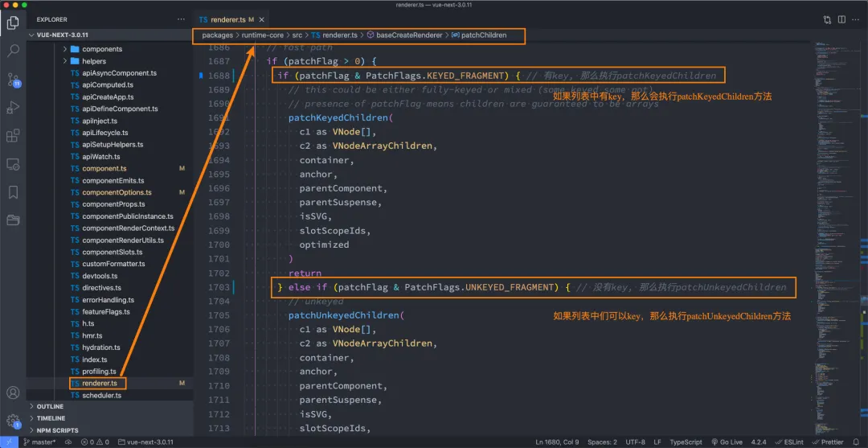Screen dimensions: 868x448
Task: Click the Accounts icon
Action: pyautogui.click(x=13, y=393)
